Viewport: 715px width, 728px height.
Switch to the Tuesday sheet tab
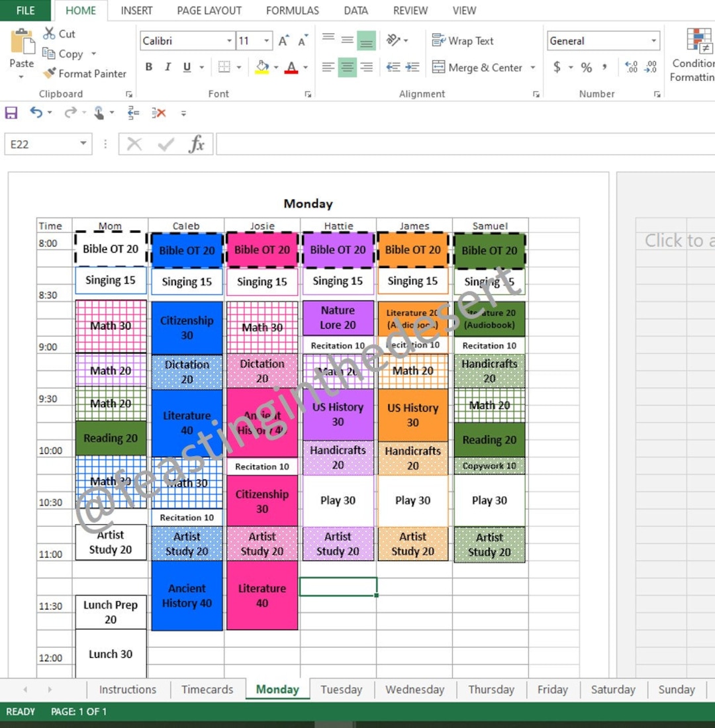click(x=341, y=689)
